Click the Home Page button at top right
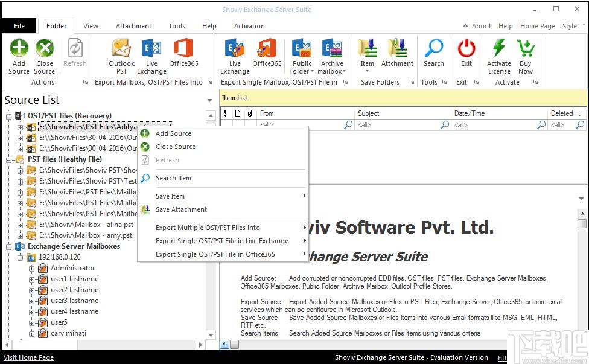589x364 pixels. 537,25
